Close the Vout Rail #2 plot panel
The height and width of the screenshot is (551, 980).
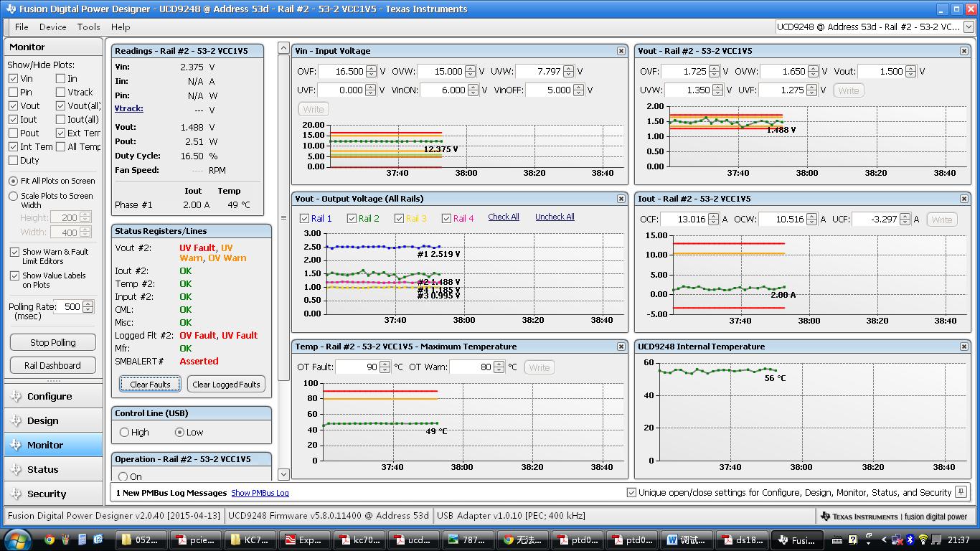click(964, 51)
